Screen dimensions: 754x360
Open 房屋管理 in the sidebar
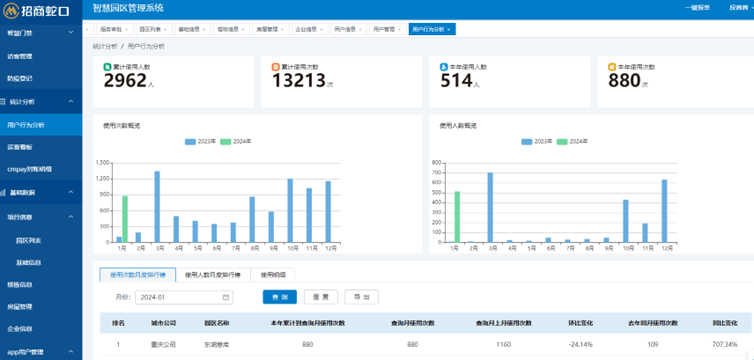41,307
